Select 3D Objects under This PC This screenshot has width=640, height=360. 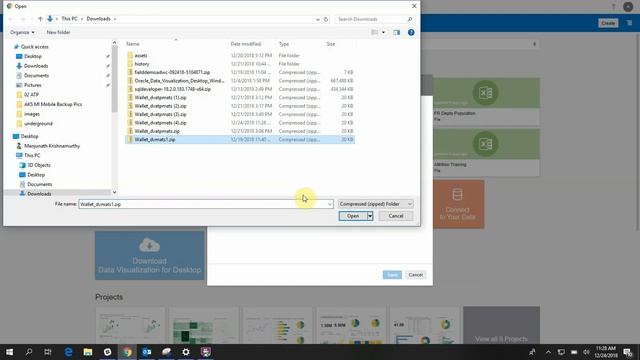[x=39, y=165]
